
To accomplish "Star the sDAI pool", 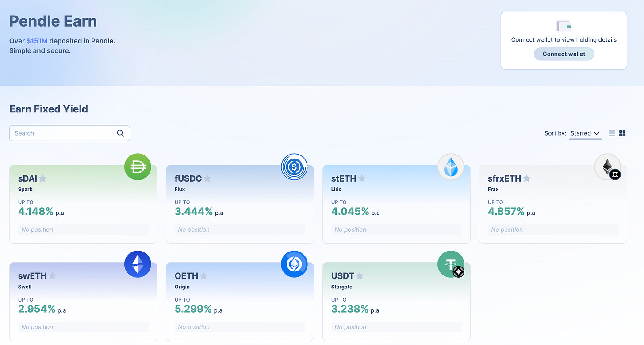I will tap(42, 178).
